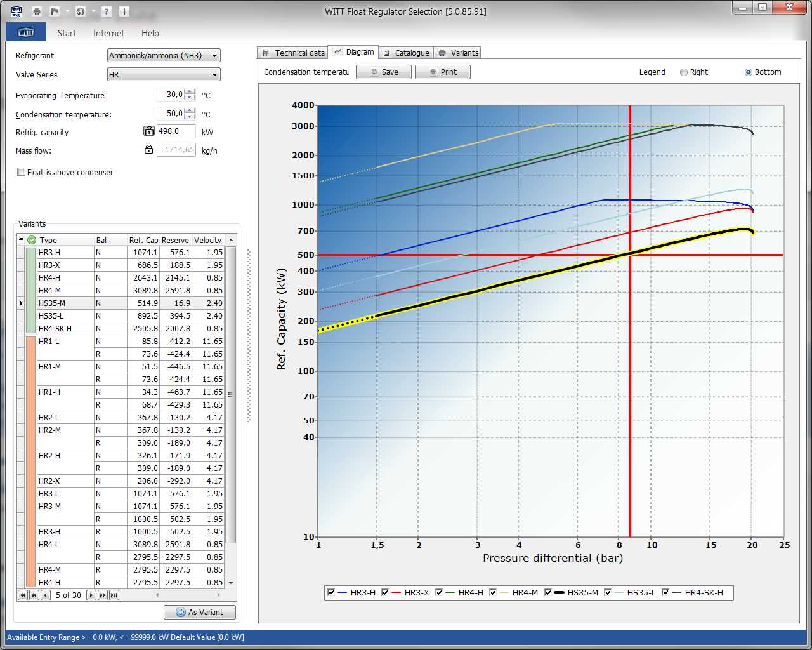Viewport: 812px width, 650px height.
Task: Click the Evaporating Temperature input field
Action: (171, 95)
